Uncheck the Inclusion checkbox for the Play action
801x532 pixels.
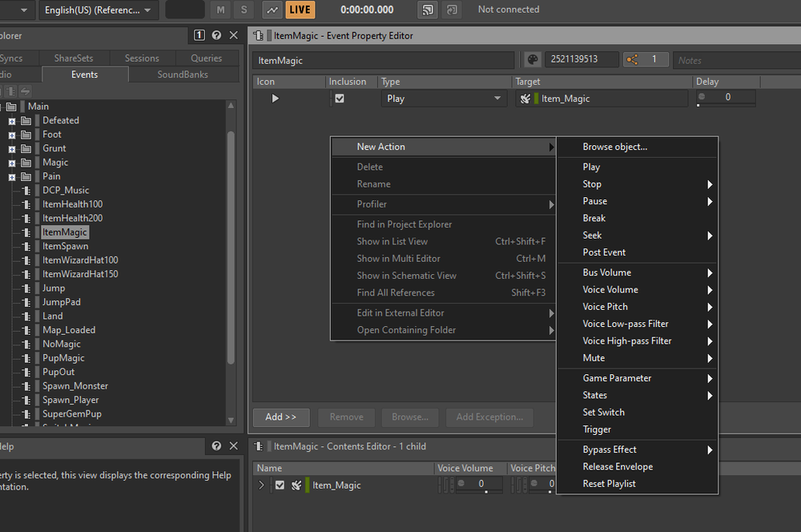340,98
